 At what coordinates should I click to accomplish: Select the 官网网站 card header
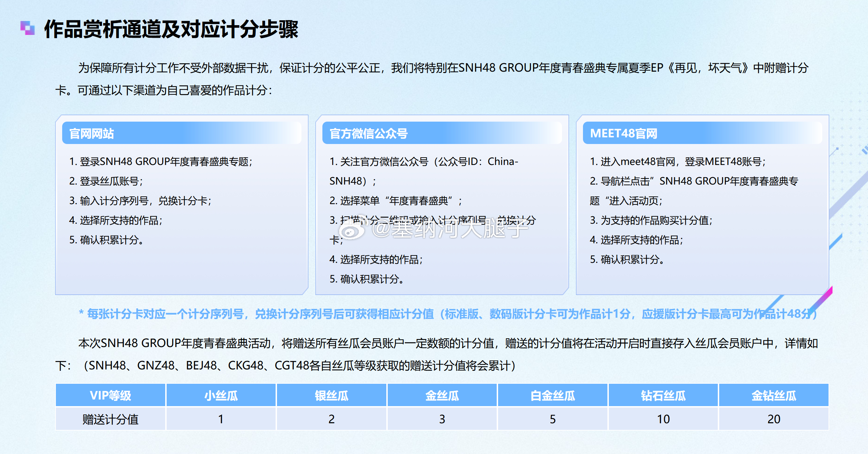(x=182, y=133)
